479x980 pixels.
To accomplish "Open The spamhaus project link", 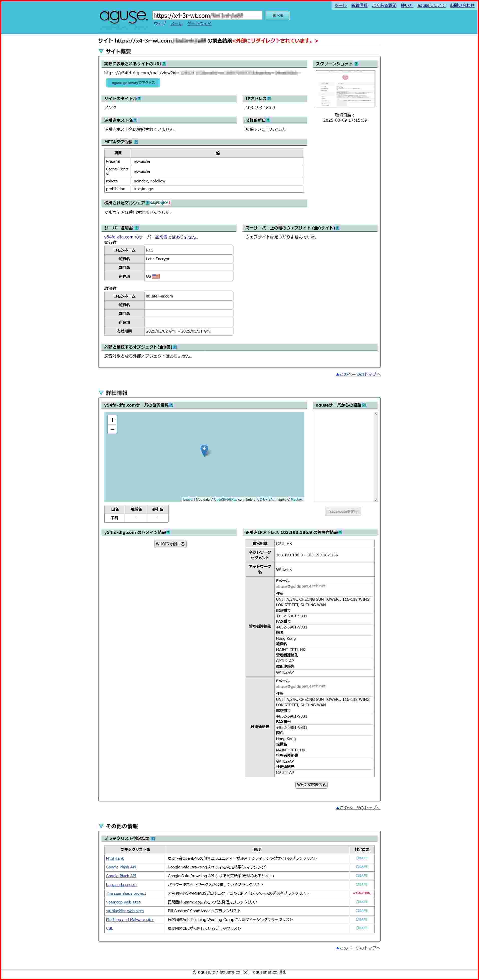I will click(x=126, y=893).
